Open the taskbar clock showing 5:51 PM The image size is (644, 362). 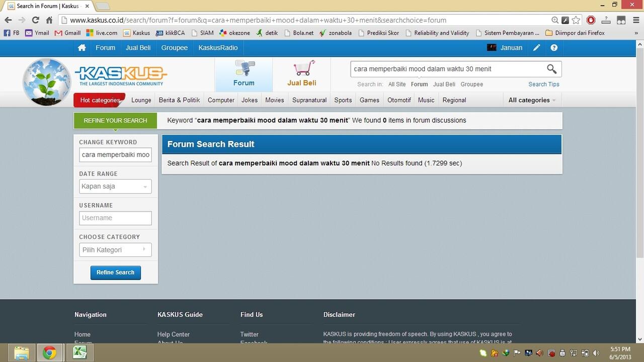(620, 353)
